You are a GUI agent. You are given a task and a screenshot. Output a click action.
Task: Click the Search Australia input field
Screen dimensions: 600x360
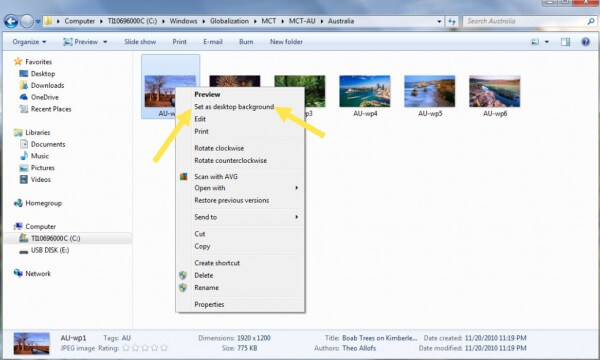pyautogui.click(x=525, y=21)
